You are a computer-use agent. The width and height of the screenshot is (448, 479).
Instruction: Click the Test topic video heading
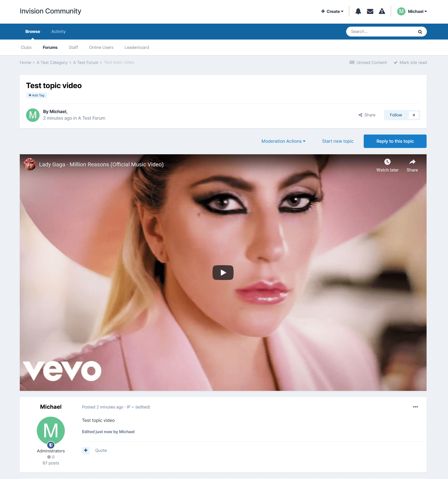click(54, 86)
